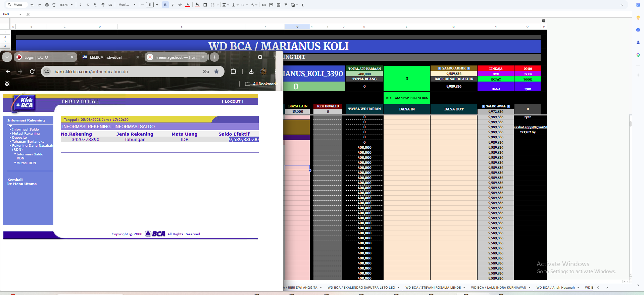This screenshot has width=644, height=295.
Task: Click the Merge cells icon
Action: point(213,5)
